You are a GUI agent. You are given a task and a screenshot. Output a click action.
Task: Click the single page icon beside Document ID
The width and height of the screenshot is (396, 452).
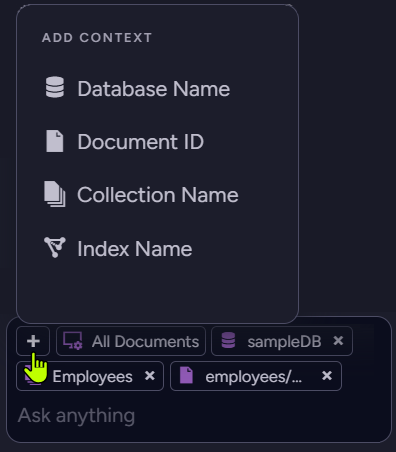(x=55, y=141)
